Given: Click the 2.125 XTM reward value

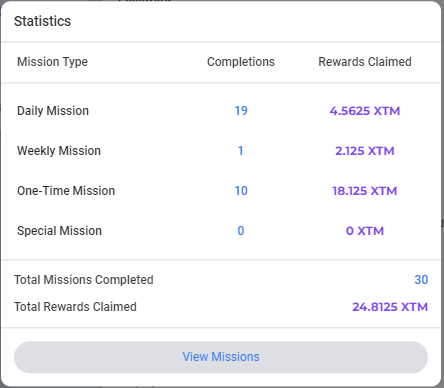Looking at the screenshot, I should pos(365,151).
